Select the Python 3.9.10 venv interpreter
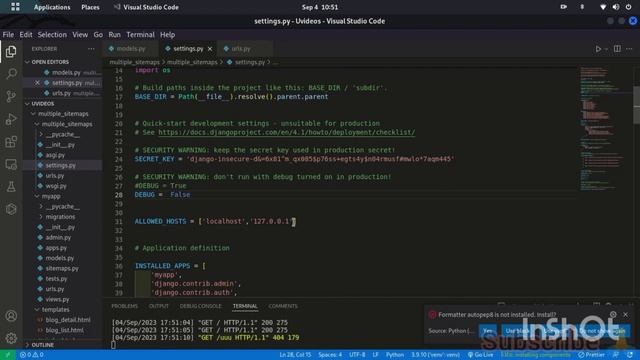The width and height of the screenshot is (640, 360). [x=436, y=355]
